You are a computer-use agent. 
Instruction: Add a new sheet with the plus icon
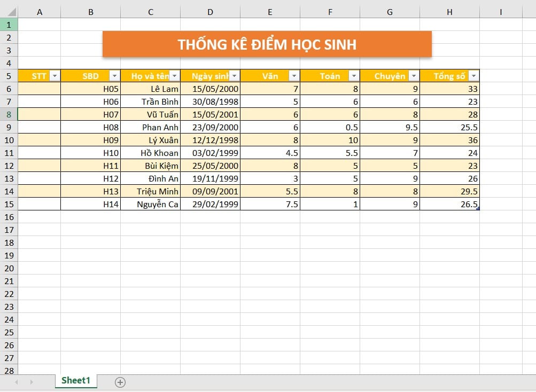120,382
